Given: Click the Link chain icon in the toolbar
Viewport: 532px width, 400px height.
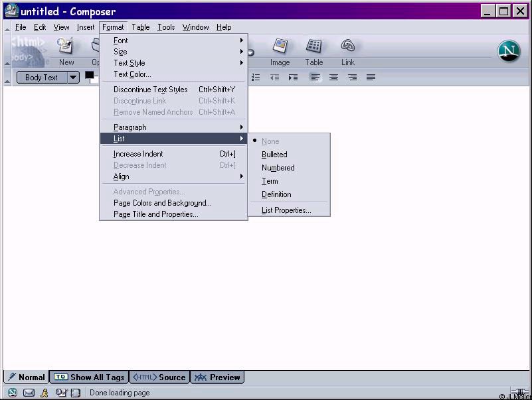Looking at the screenshot, I should pos(348,45).
